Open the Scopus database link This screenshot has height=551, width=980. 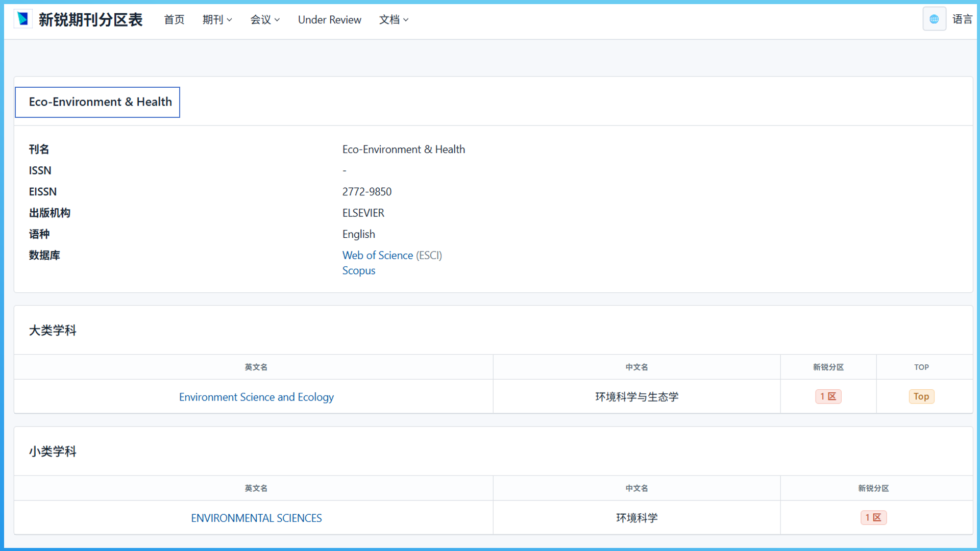[x=358, y=270]
